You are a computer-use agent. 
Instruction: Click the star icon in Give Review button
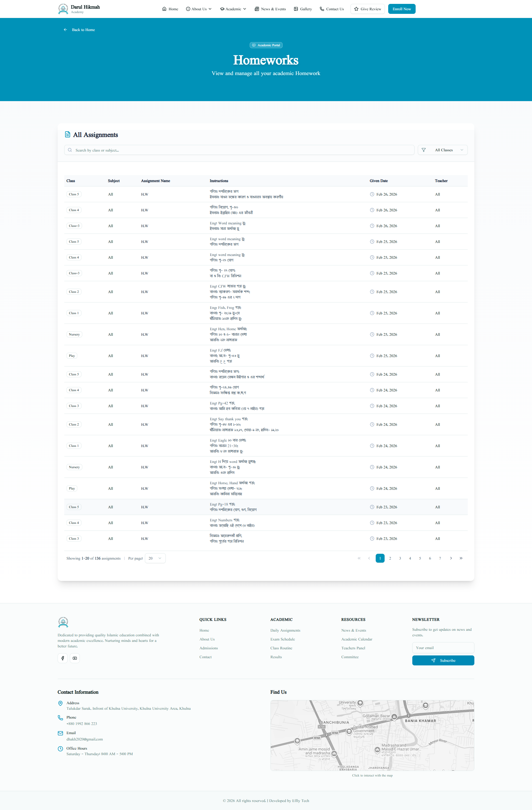(356, 9)
